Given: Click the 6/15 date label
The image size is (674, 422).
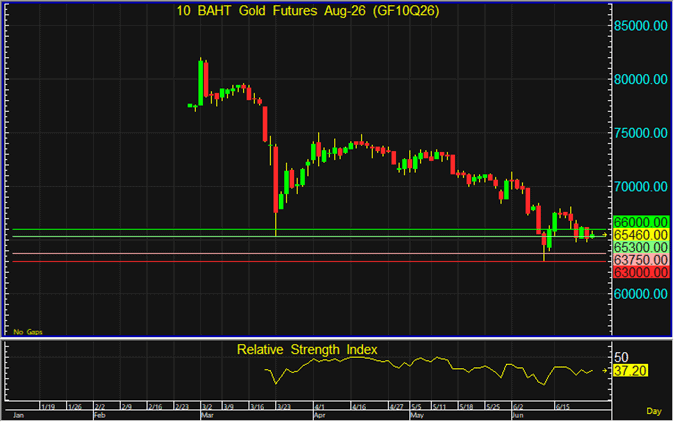Looking at the screenshot, I should [563, 407].
